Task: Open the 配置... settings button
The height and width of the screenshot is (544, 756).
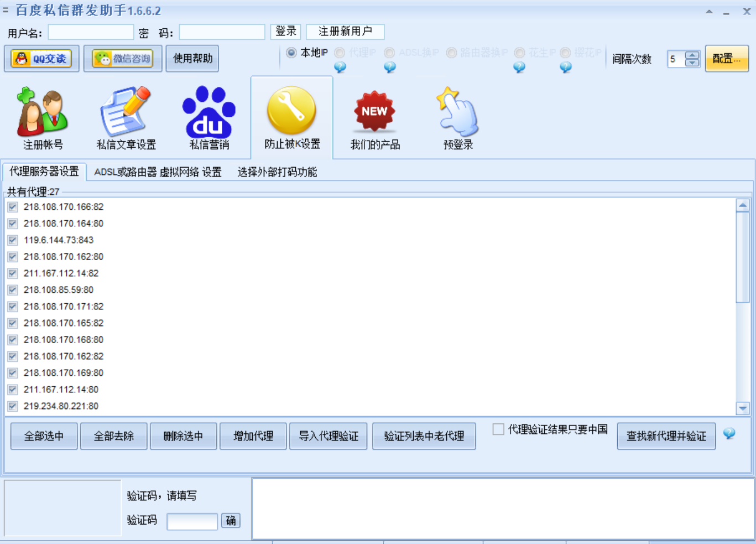Action: tap(727, 59)
